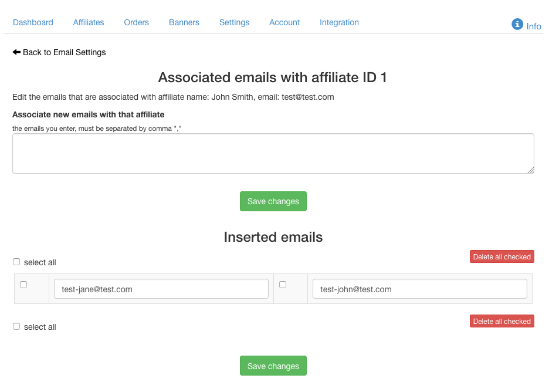The image size is (549, 392).
Task: Open the Integration tab
Action: (x=339, y=22)
